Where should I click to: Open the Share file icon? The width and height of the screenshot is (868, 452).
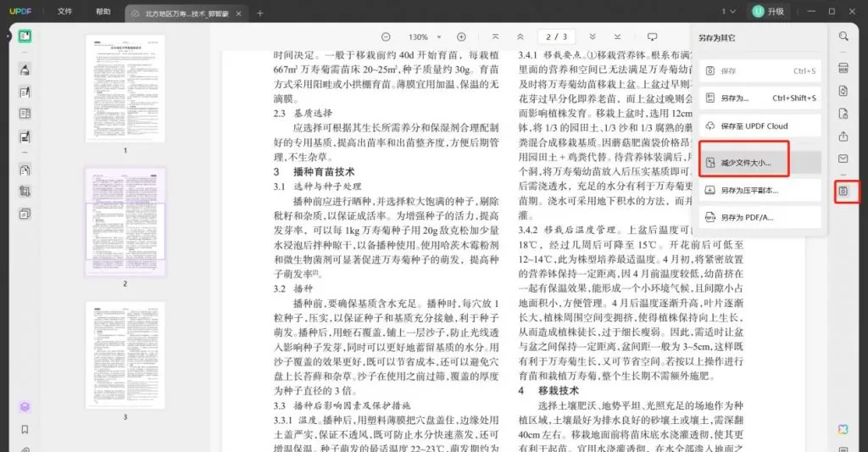click(843, 137)
